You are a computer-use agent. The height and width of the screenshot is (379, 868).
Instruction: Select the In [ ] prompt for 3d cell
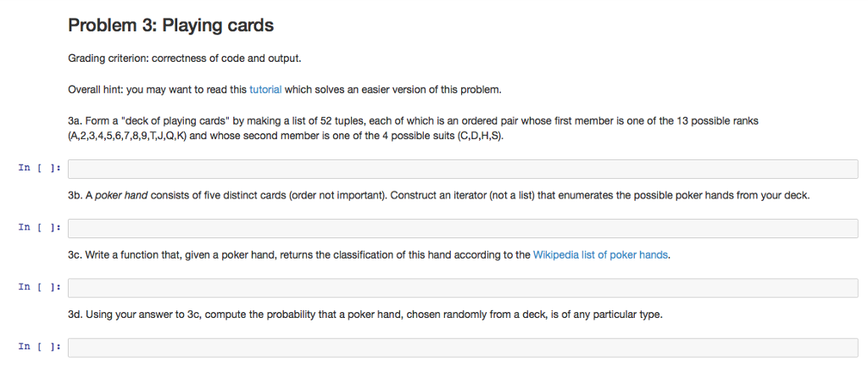(x=40, y=346)
